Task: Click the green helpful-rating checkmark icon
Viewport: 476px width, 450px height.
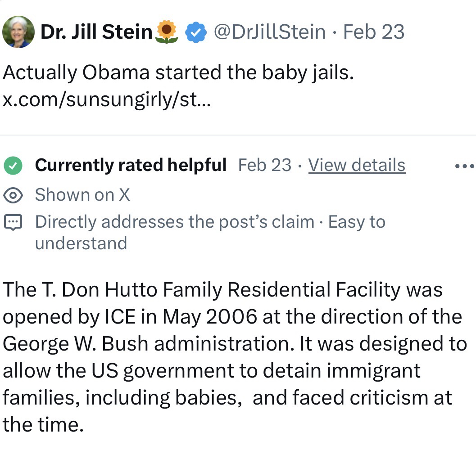Action: [x=13, y=166]
